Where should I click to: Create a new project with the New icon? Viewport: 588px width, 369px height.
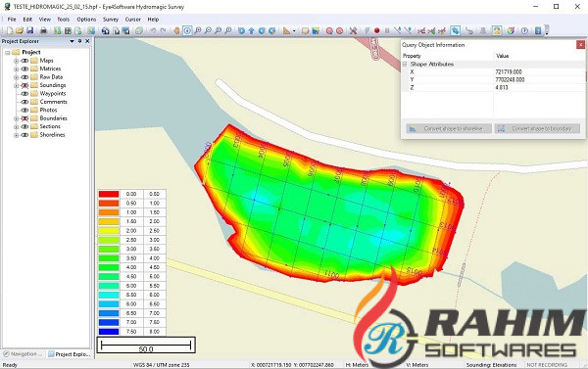[x=10, y=30]
